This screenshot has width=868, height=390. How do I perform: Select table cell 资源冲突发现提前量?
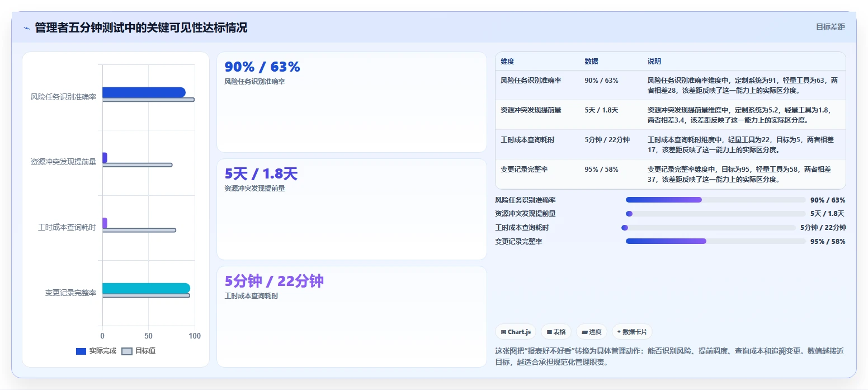(531, 110)
